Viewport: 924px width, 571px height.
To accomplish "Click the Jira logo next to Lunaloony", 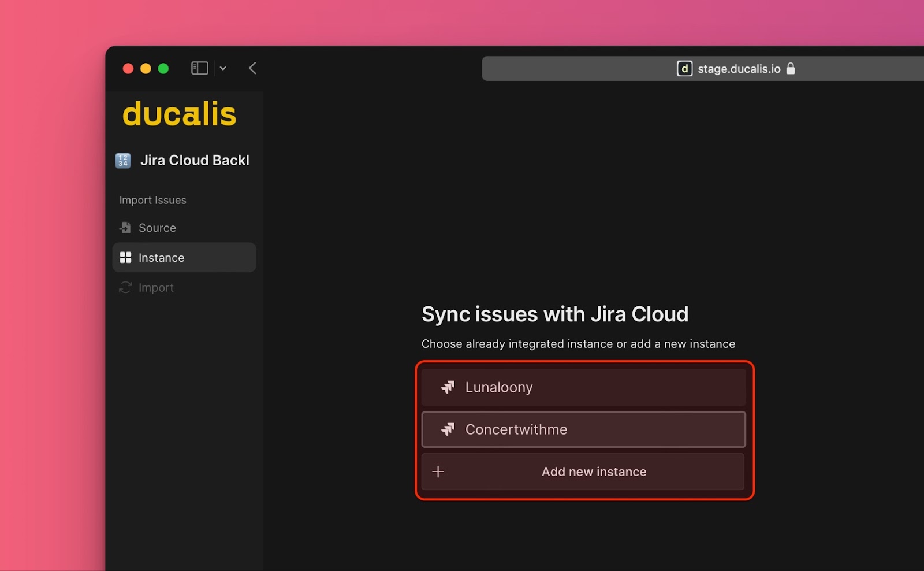I will pyautogui.click(x=448, y=387).
